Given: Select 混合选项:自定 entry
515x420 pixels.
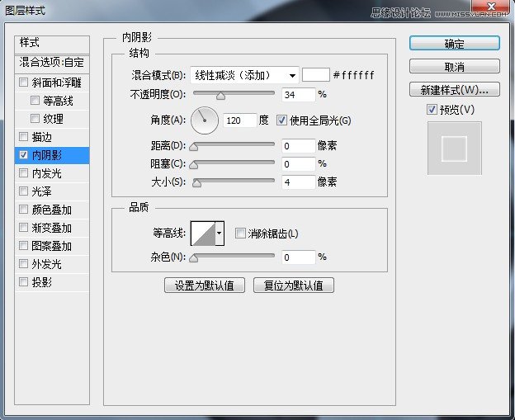Looking at the screenshot, I should click(x=52, y=63).
